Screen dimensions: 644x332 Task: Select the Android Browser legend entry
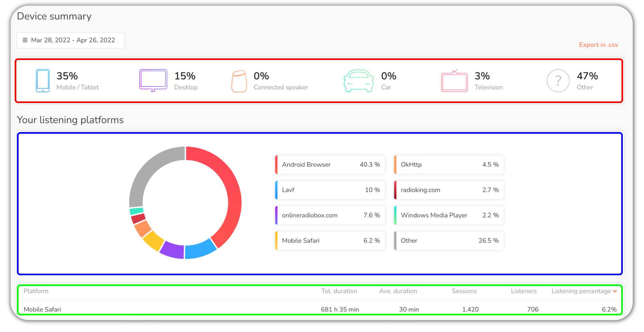point(330,165)
